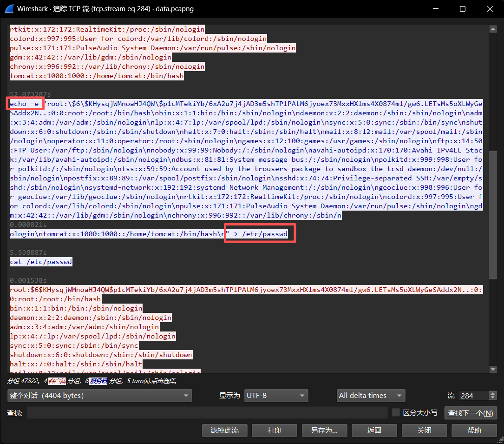
Task: Click the 'adm:x:3:4:adm:/var/adm' line
Action: (x=84, y=327)
